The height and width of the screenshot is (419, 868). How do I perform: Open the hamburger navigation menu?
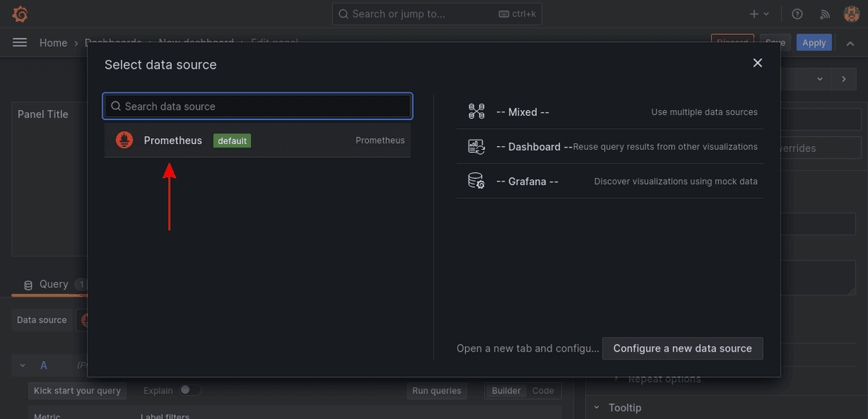click(20, 43)
